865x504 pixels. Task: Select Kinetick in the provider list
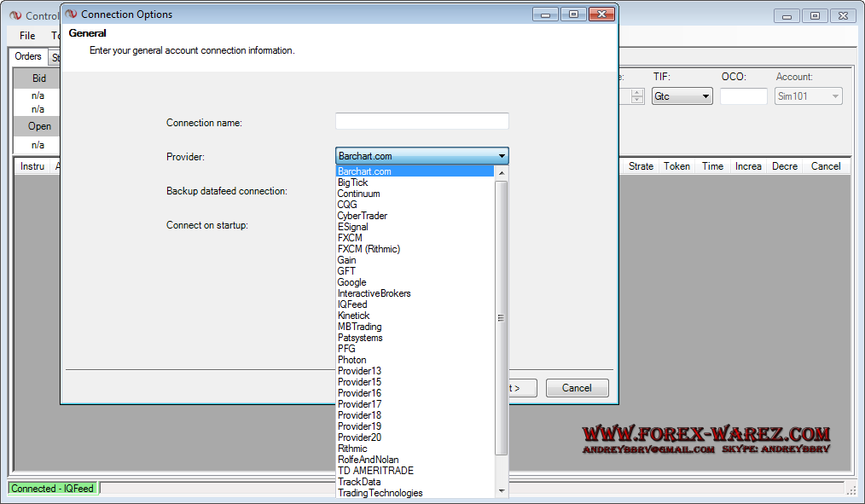coord(353,316)
